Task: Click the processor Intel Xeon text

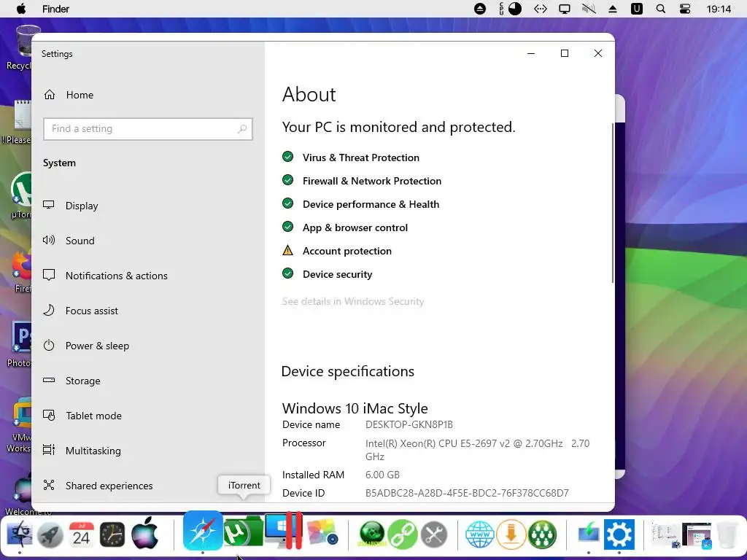Action: click(477, 450)
